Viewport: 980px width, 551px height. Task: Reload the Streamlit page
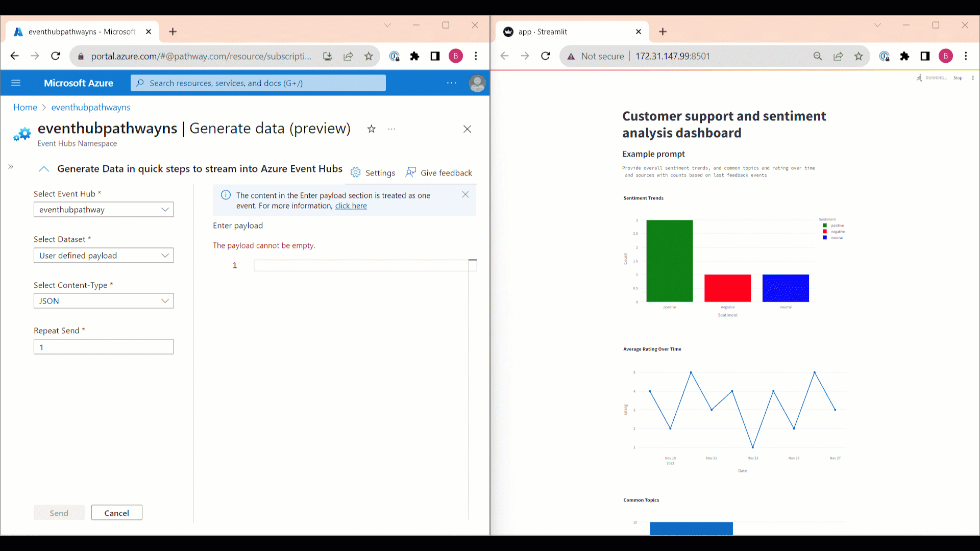click(x=546, y=56)
